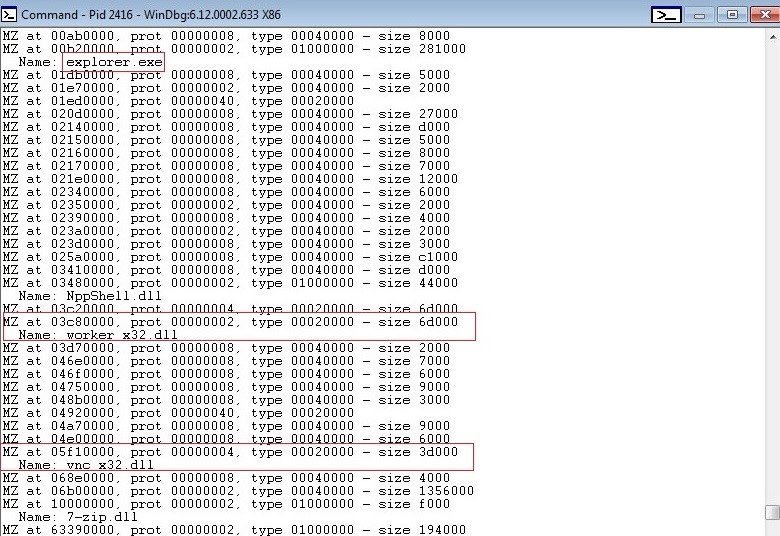The width and height of the screenshot is (780, 536).
Task: Click the line 'MZ at 046f0000'
Action: tap(226, 374)
